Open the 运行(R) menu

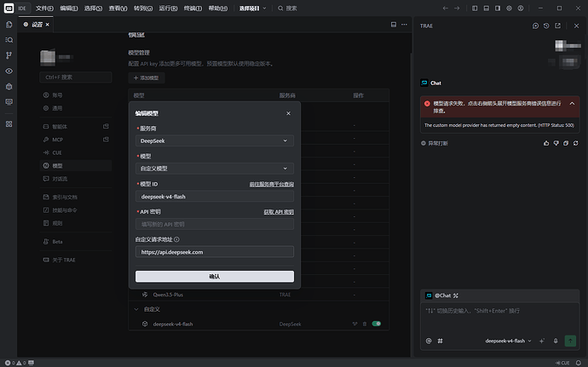point(168,9)
